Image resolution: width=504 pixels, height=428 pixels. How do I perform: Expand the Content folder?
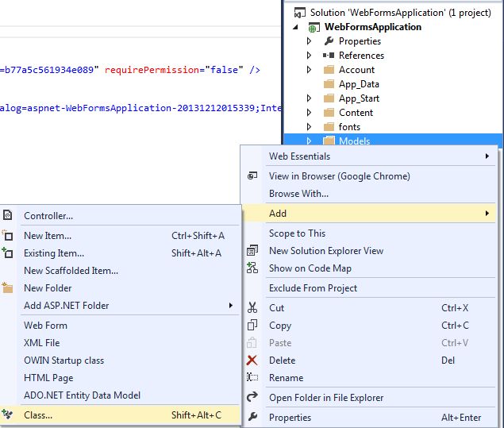pyautogui.click(x=309, y=112)
